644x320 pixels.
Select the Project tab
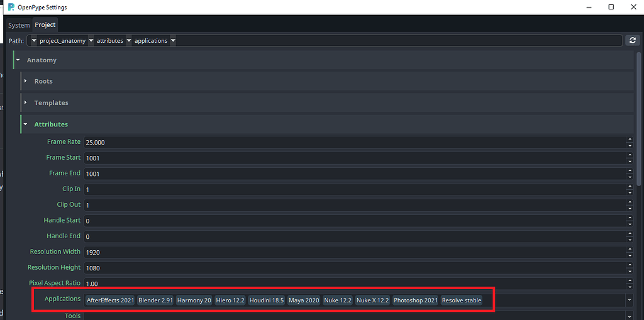pos(45,25)
